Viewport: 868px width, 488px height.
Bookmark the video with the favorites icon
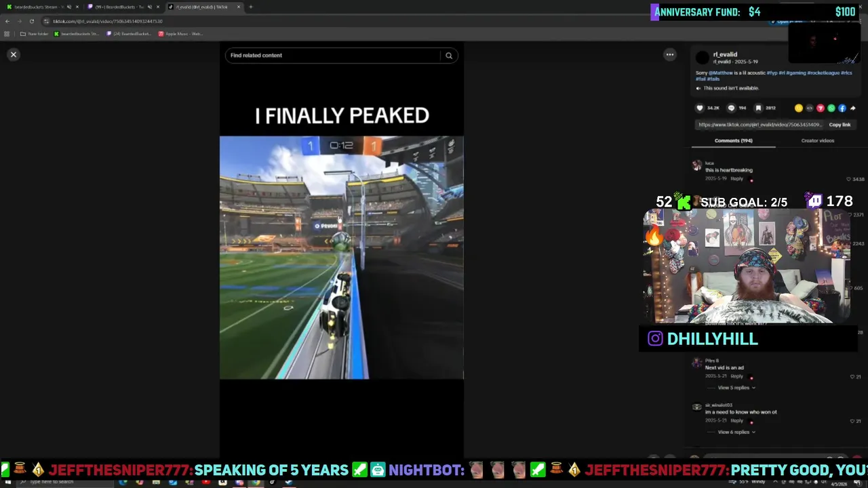(758, 108)
